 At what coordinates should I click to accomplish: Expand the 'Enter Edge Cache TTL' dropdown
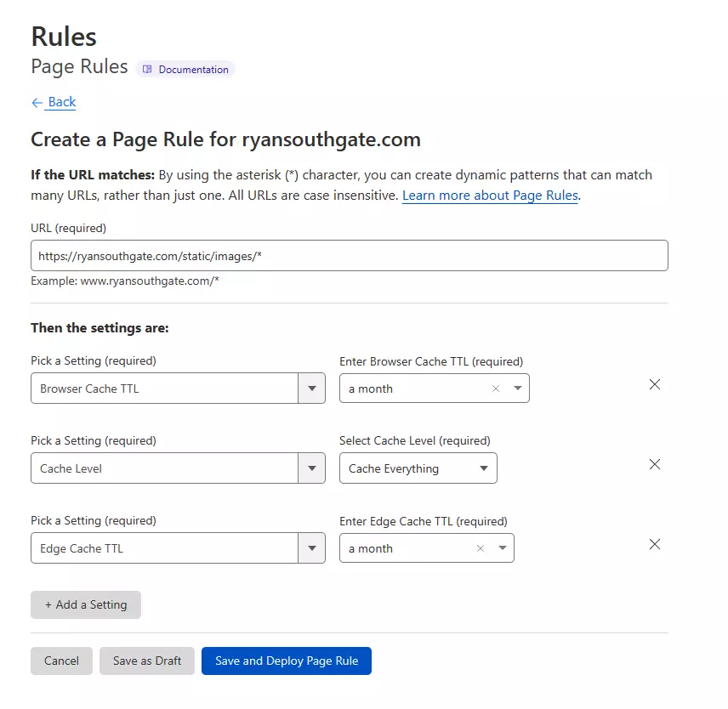pos(500,547)
